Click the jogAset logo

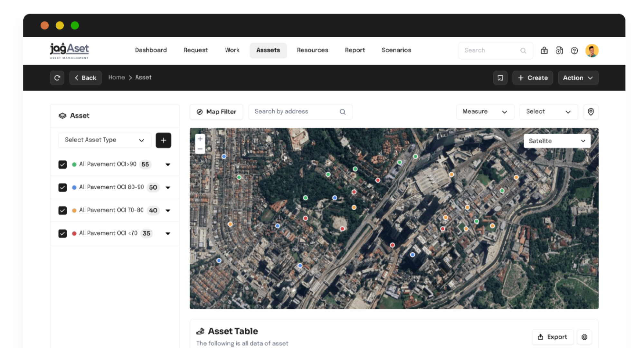coord(69,51)
